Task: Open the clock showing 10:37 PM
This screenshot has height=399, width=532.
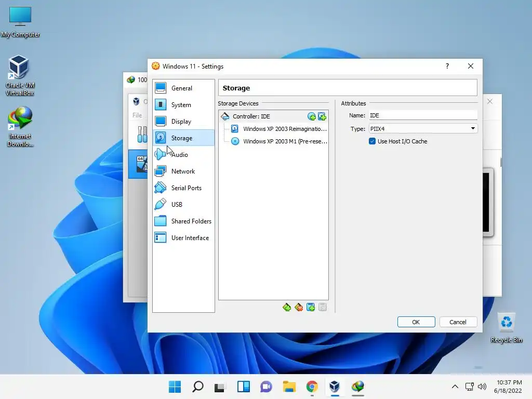Action: tap(508, 387)
